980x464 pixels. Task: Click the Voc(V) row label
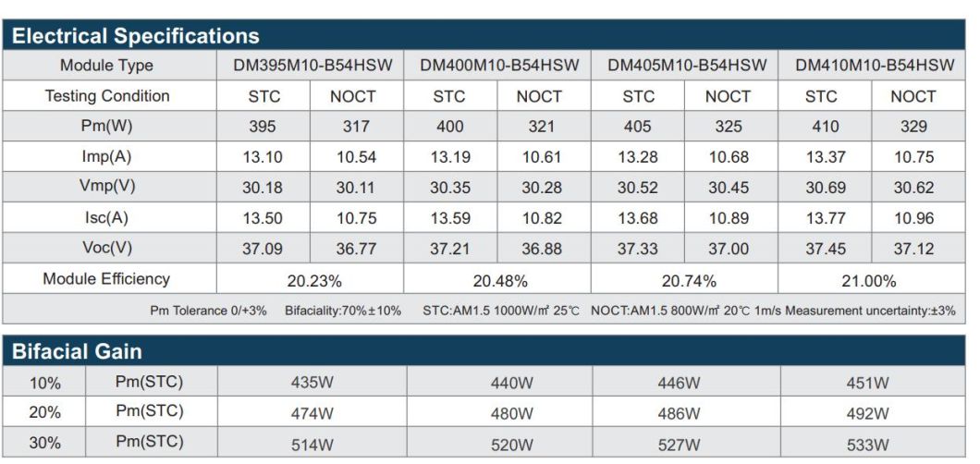pyautogui.click(x=107, y=248)
